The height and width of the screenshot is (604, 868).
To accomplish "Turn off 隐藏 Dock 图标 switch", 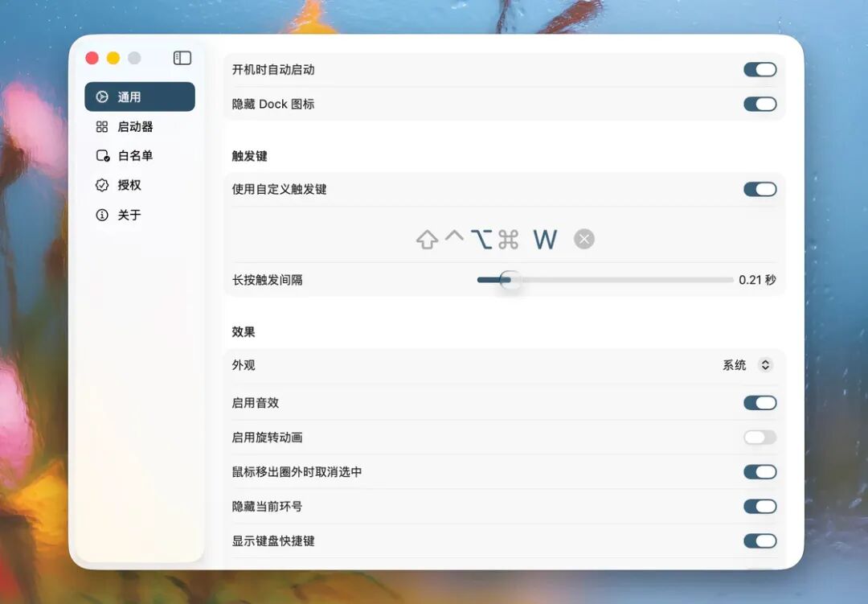I will click(760, 105).
